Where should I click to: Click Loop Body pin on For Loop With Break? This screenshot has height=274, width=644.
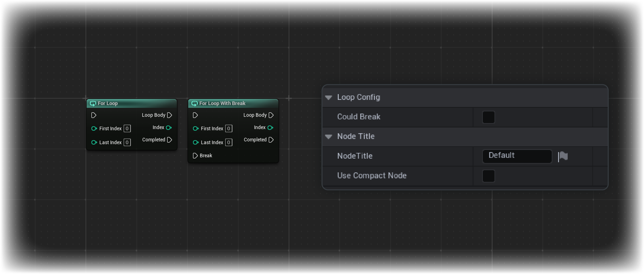[x=271, y=115]
